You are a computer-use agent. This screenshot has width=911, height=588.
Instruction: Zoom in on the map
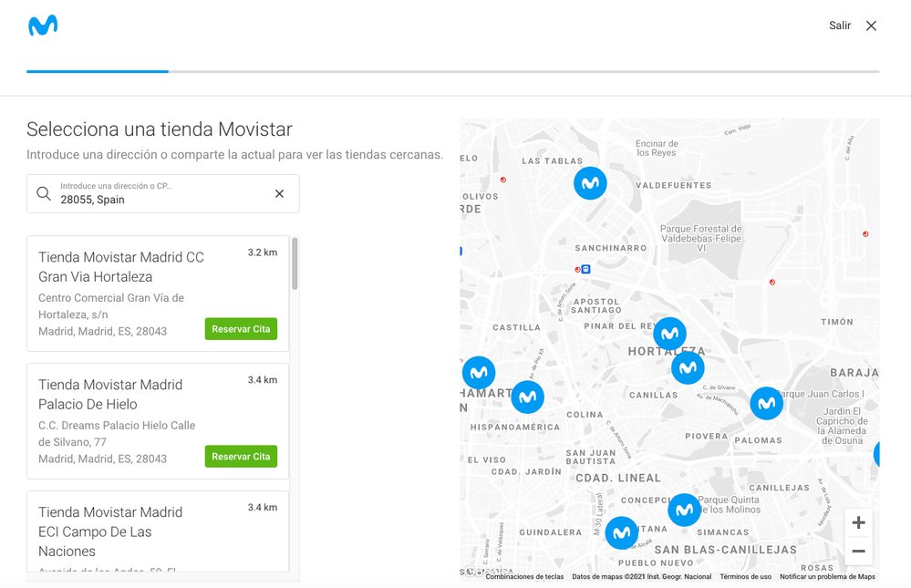(858, 523)
